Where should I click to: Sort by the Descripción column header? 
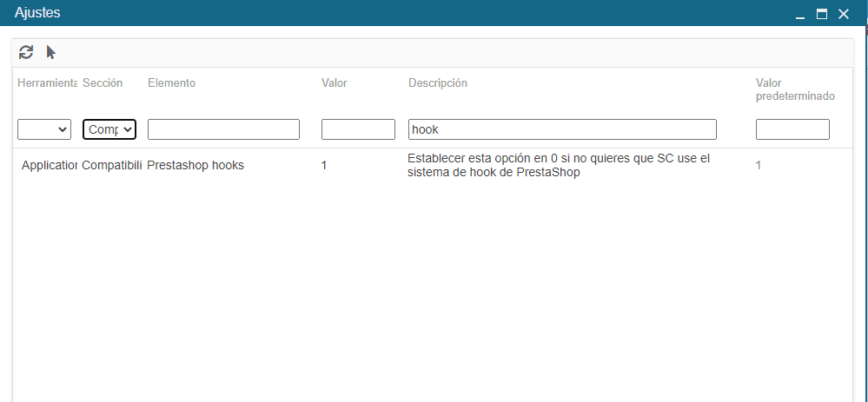point(438,83)
